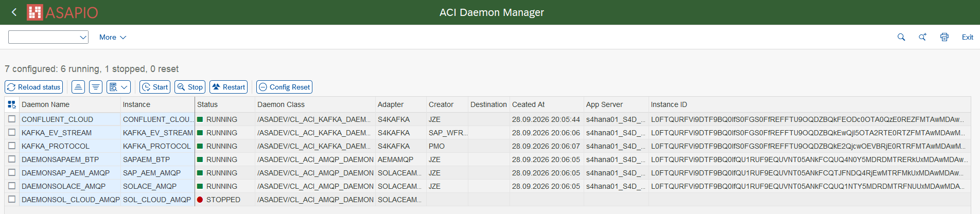This screenshot has height=214, width=980.
Task: Click the ASAPIO logo
Action: [62, 12]
